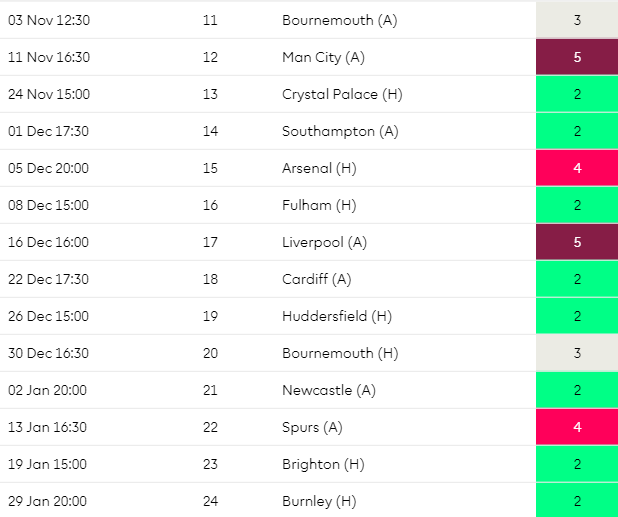Select the 13 Jan 16:30 date cell
This screenshot has height=517, width=618.
(47, 427)
